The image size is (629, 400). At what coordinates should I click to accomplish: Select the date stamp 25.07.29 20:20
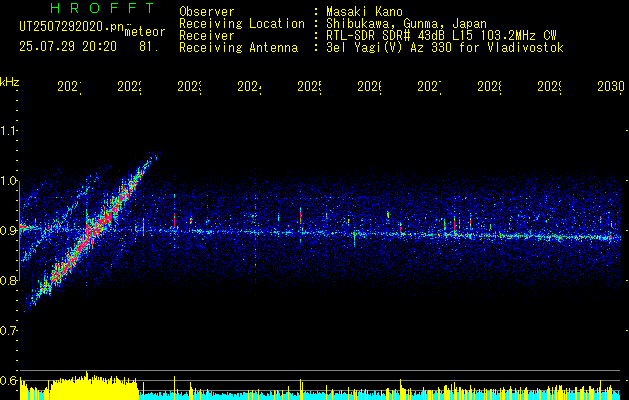click(68, 47)
